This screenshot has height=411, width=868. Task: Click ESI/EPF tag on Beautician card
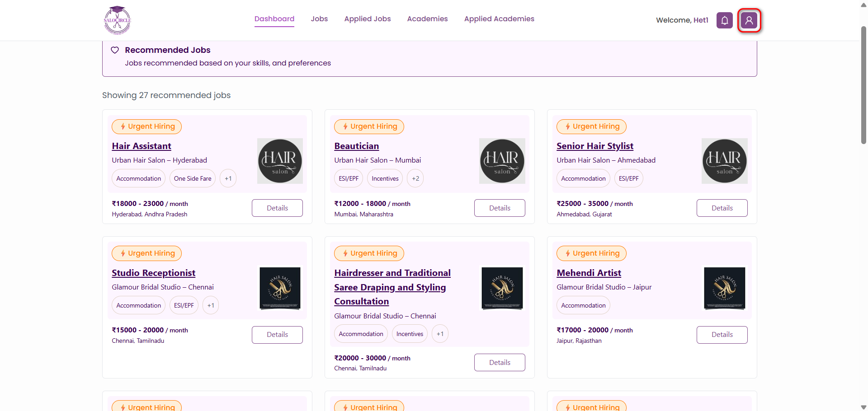pyautogui.click(x=349, y=178)
